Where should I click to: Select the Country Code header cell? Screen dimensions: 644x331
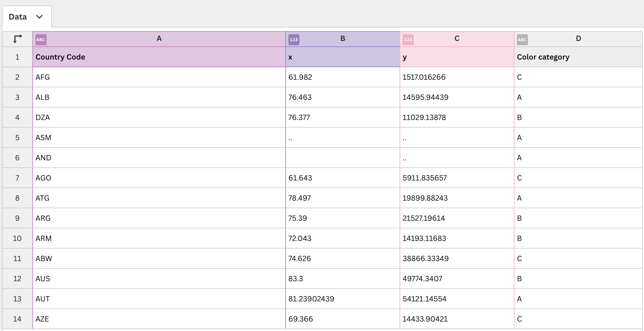pos(159,57)
